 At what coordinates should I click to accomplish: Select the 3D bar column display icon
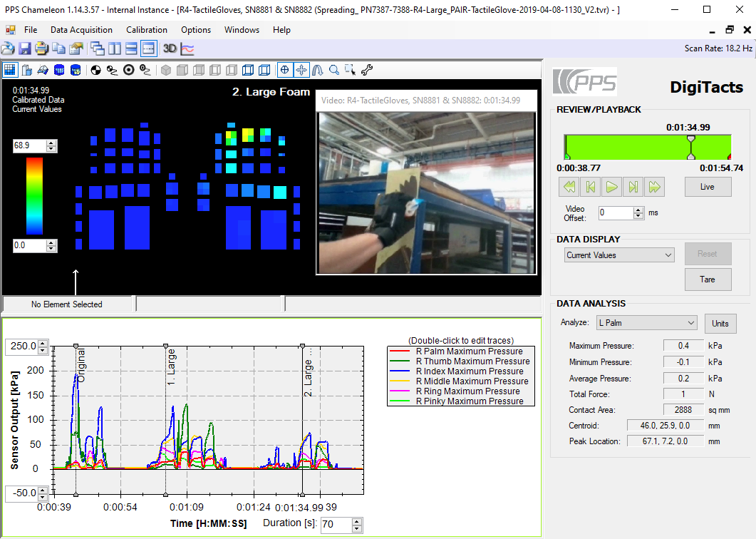27,70
